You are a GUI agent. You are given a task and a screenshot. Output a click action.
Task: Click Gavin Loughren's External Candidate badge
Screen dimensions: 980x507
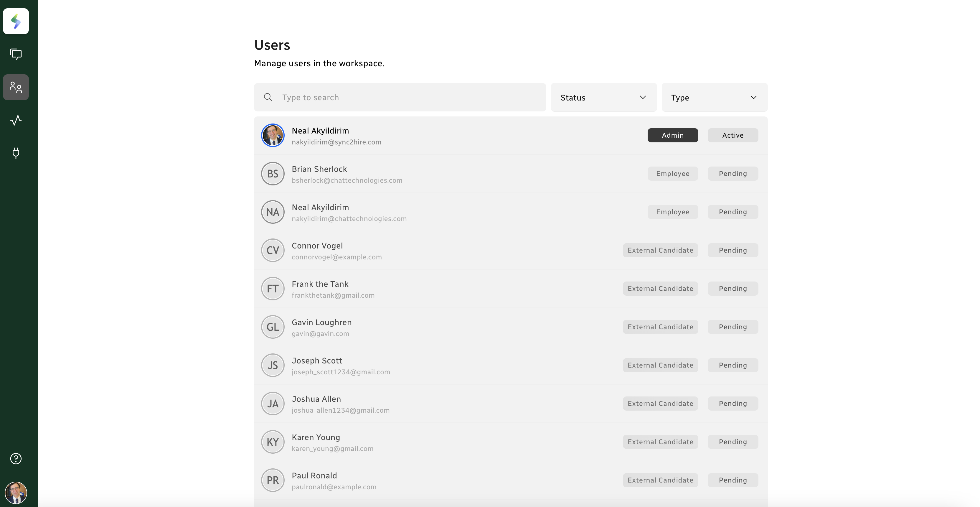pos(660,327)
